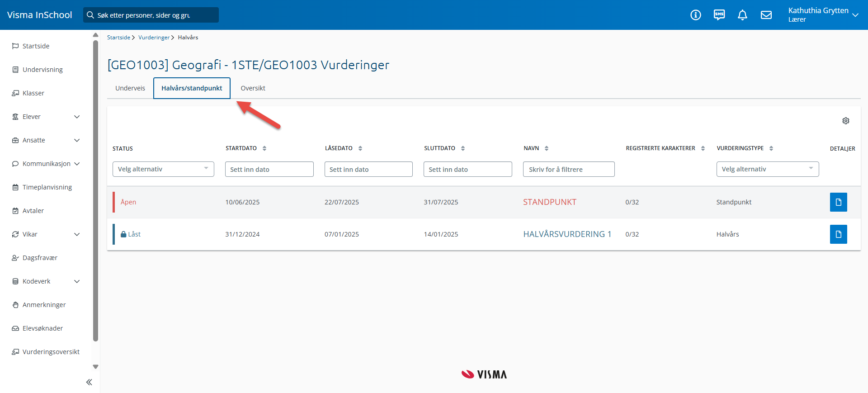Click the STARTDATO date filter field
The image size is (868, 393).
coord(269,169)
